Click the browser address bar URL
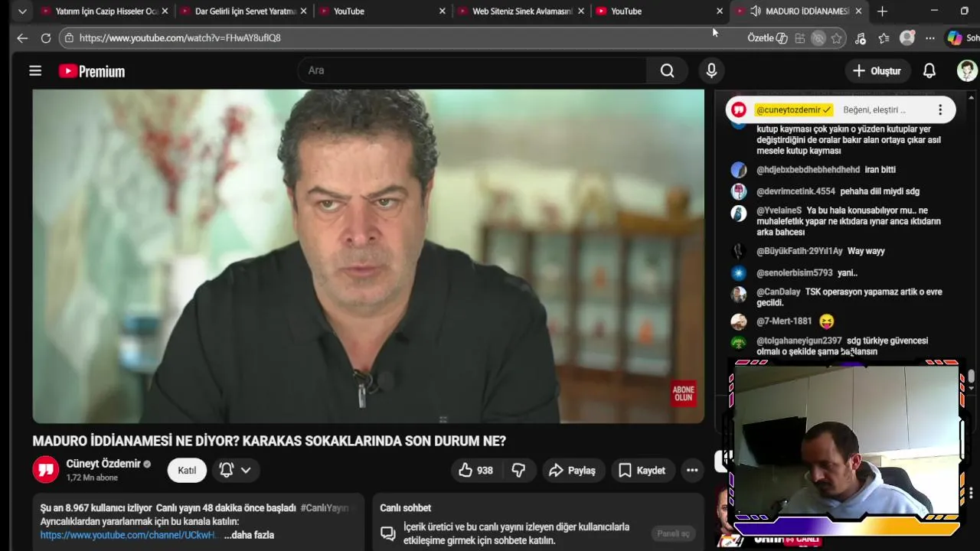The image size is (980, 551). click(x=180, y=37)
